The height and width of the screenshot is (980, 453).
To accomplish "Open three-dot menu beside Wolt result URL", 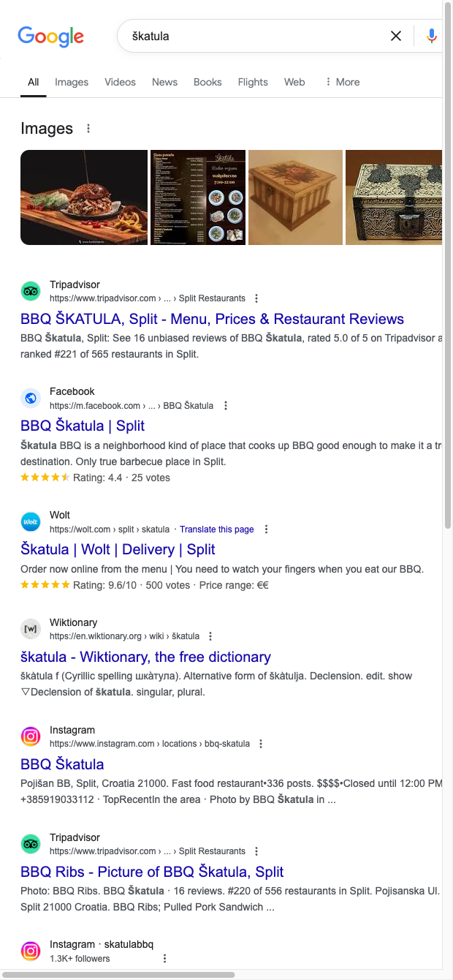I will click(x=266, y=529).
